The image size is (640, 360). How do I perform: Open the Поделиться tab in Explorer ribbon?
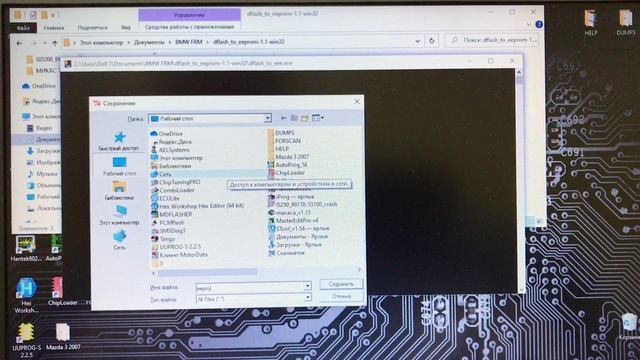click(x=93, y=28)
